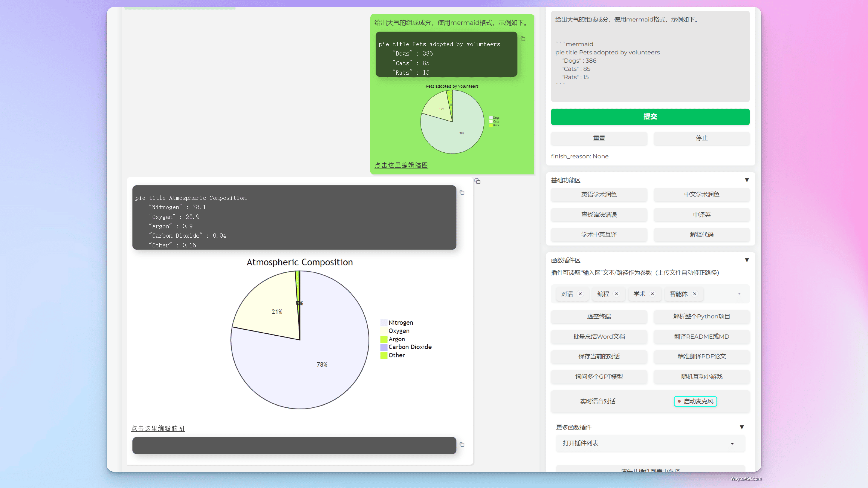Click the "Nitrogen" : 78.1 code line
868x488 pixels.
tap(178, 207)
